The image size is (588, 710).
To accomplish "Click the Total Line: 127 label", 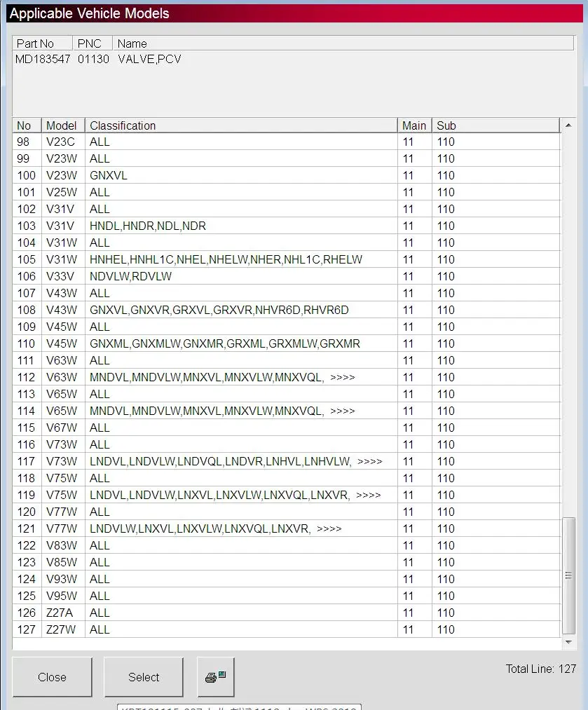I will [x=541, y=669].
